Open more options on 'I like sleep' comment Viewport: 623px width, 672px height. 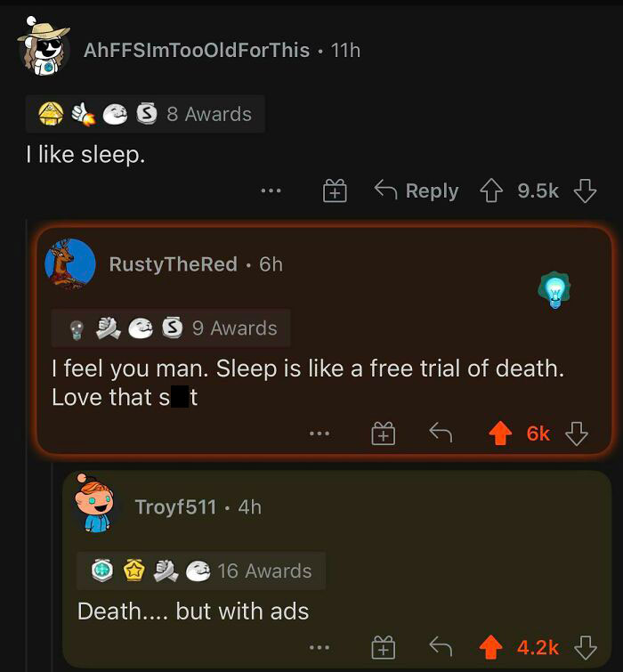[x=271, y=190]
